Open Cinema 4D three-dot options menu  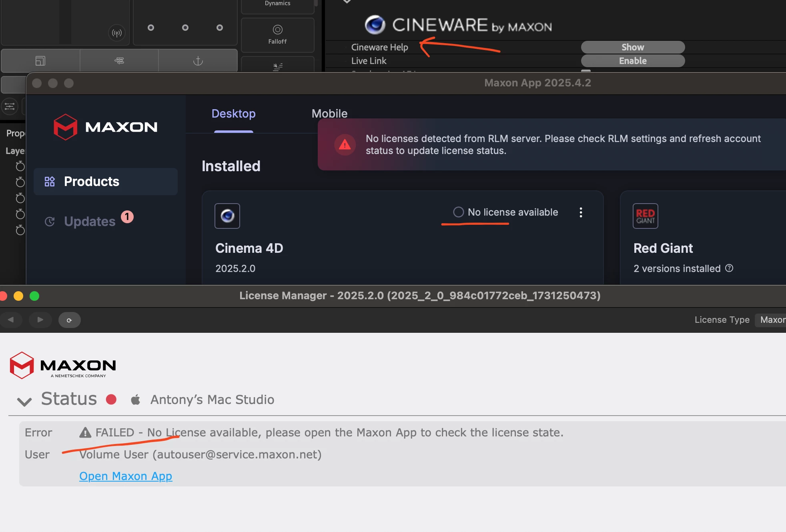(581, 212)
